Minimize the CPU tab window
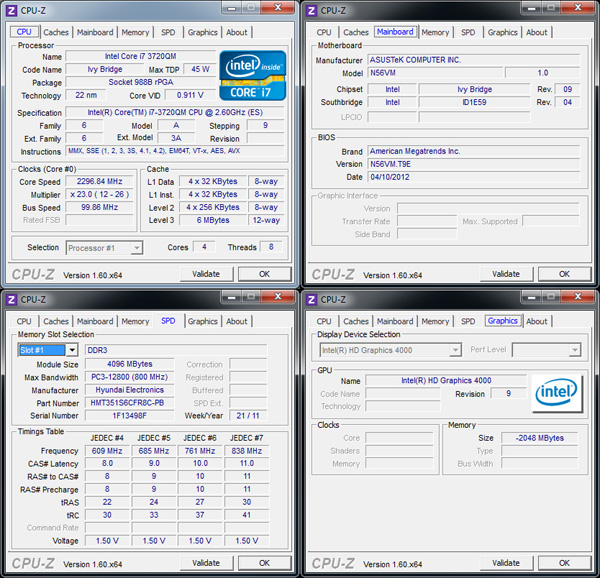 coord(232,8)
